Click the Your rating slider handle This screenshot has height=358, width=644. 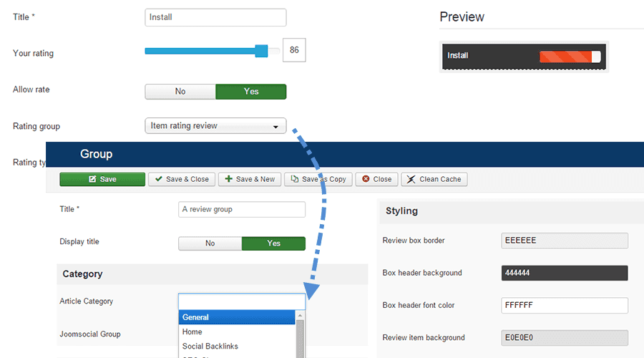tap(261, 50)
